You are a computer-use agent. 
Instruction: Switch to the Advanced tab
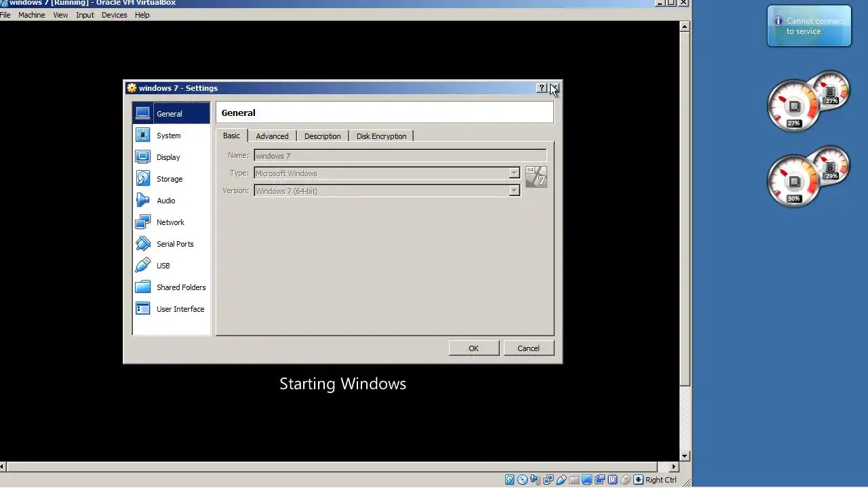pos(272,136)
